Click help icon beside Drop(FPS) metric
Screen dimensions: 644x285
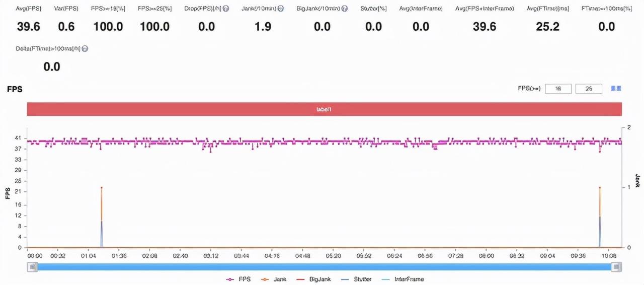click(226, 9)
